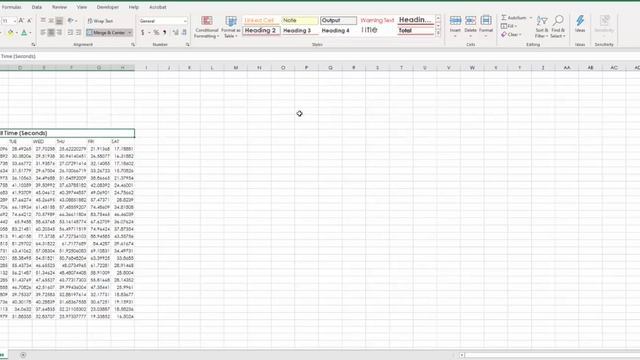This screenshot has width=640, height=360.
Task: Open the AutoSum dropdown arrow
Action: click(531, 18)
